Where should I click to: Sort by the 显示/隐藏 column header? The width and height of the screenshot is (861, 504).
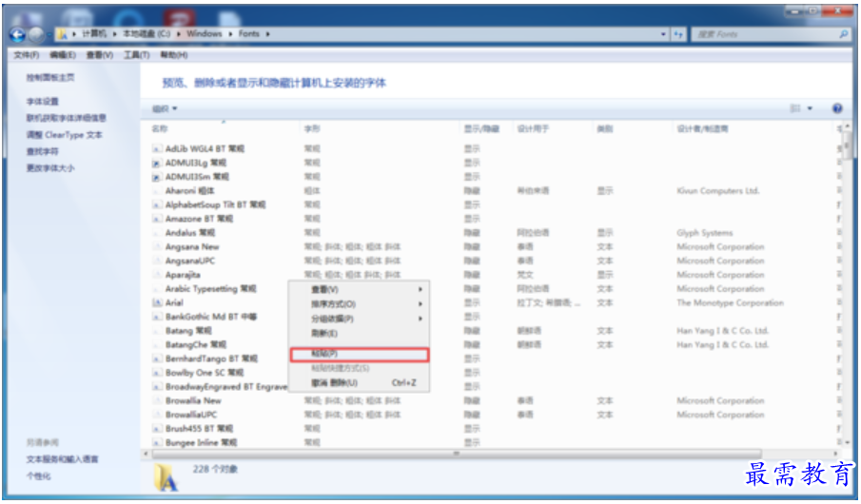pos(486,128)
